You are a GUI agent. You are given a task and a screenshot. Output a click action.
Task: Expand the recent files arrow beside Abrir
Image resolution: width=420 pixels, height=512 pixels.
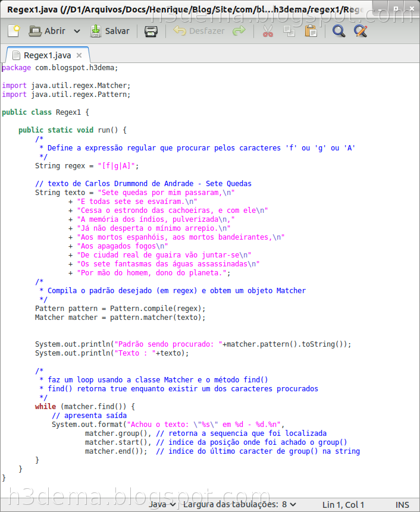(77, 32)
